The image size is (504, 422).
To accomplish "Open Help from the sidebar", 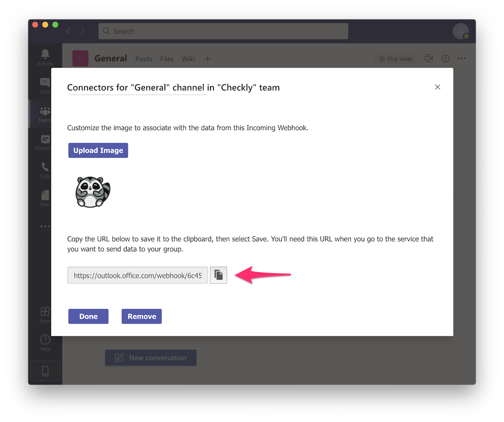I will (45, 342).
